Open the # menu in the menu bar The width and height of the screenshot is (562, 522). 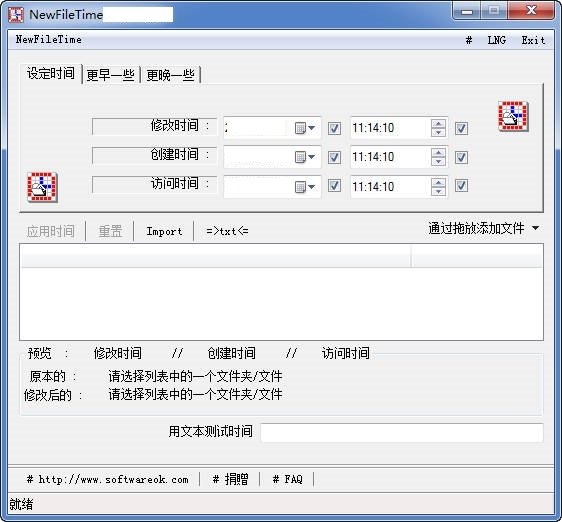pyautogui.click(x=468, y=40)
